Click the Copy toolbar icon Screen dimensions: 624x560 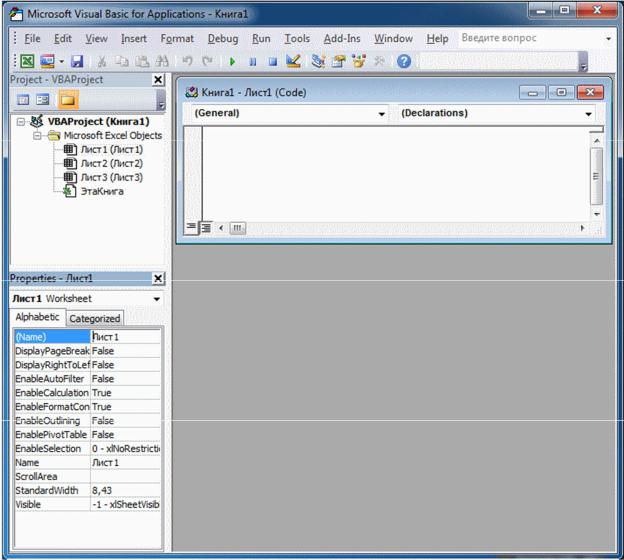121,61
